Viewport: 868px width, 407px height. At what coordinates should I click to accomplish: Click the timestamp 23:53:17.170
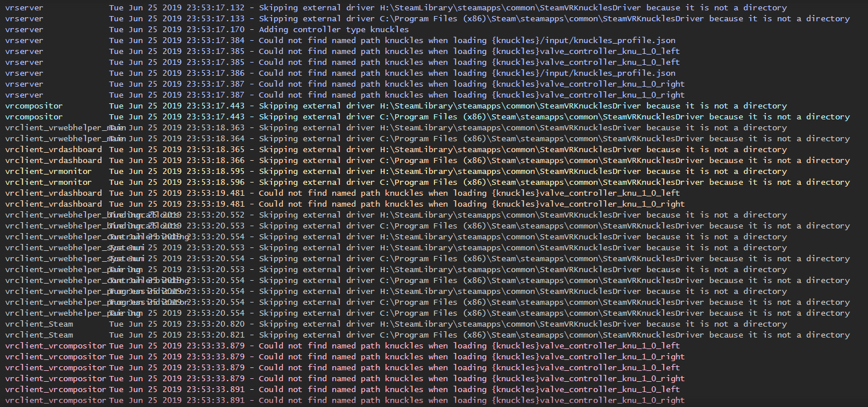[x=215, y=29]
